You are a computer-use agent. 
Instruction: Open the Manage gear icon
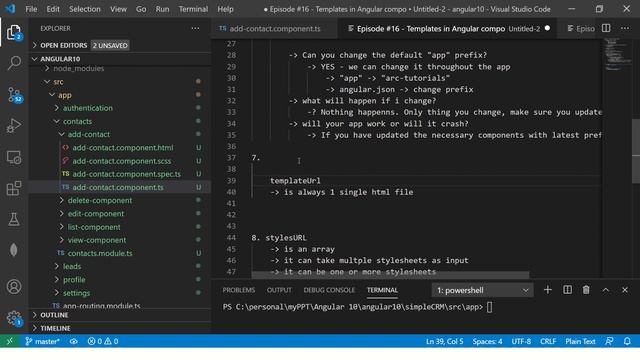click(x=14, y=318)
